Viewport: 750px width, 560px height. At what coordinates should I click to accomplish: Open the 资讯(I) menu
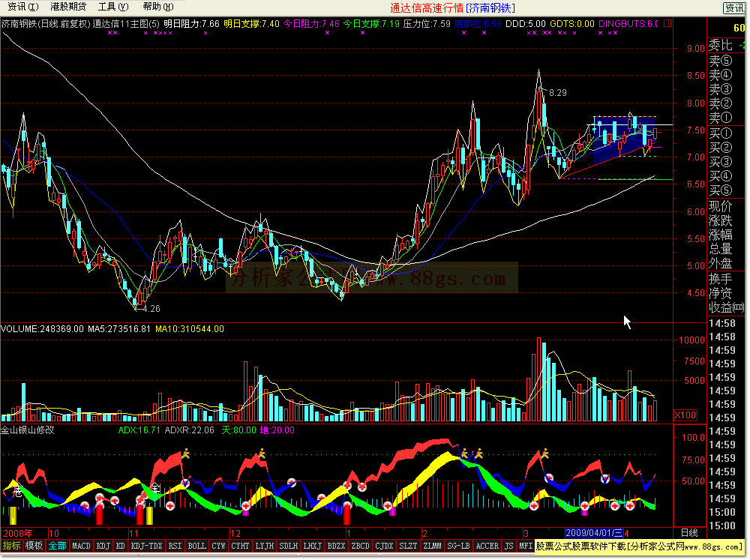point(23,7)
